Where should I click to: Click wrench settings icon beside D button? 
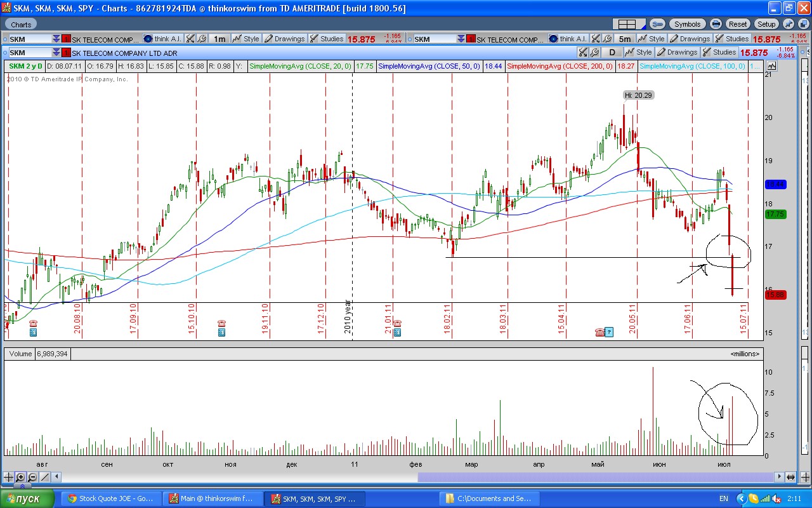[x=595, y=53]
